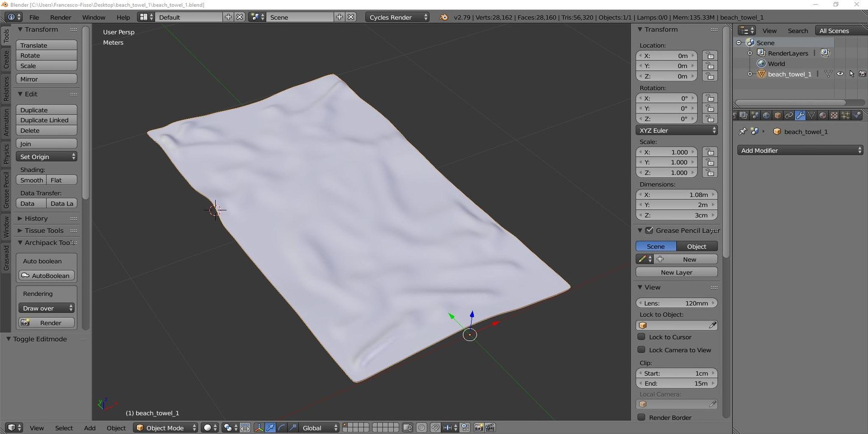
Task: Expand the Tissue Tools panel
Action: (x=44, y=231)
